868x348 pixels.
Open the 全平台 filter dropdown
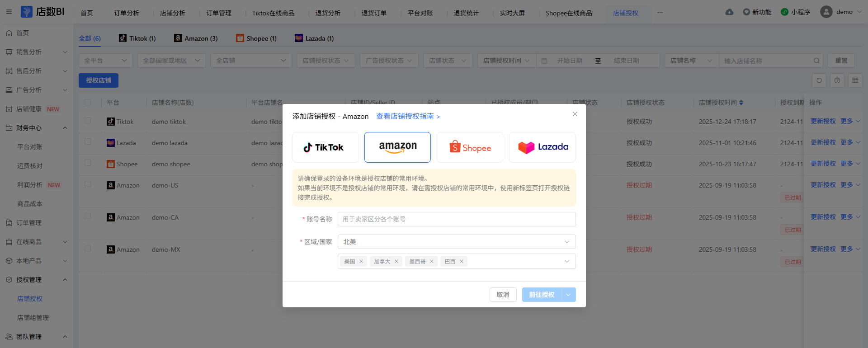pyautogui.click(x=106, y=61)
